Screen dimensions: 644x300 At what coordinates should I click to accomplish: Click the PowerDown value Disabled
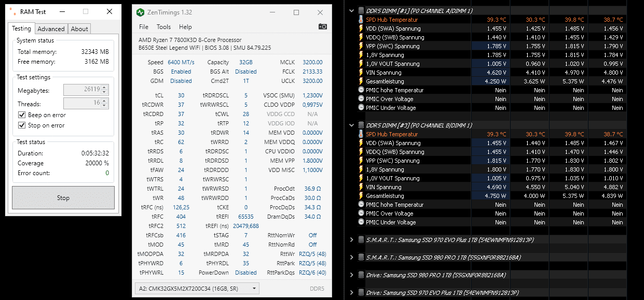[246, 273]
